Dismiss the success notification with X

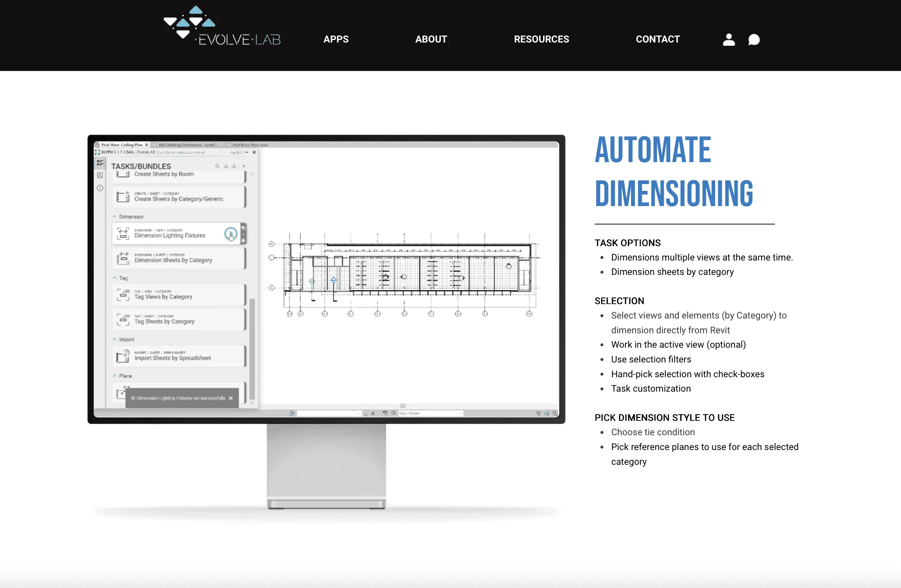(231, 398)
